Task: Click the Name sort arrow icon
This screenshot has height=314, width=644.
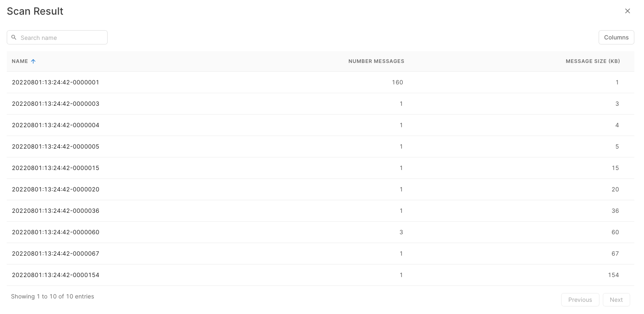Action: click(33, 61)
